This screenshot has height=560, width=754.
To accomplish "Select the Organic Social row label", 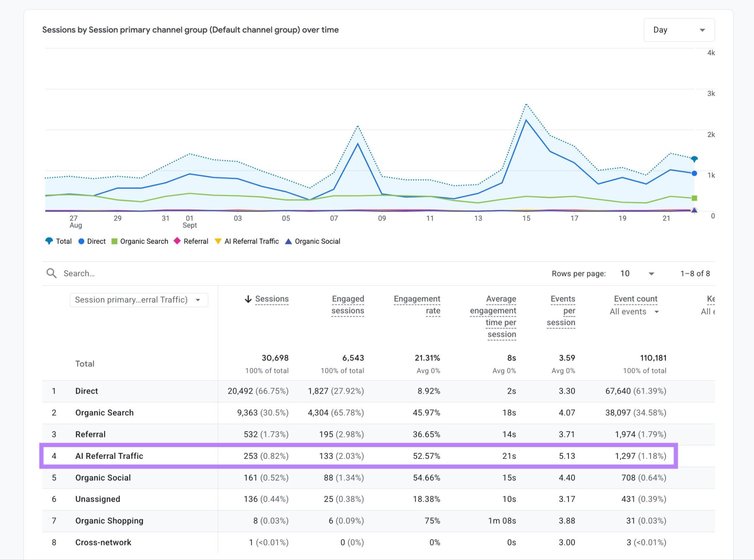I will click(x=103, y=478).
